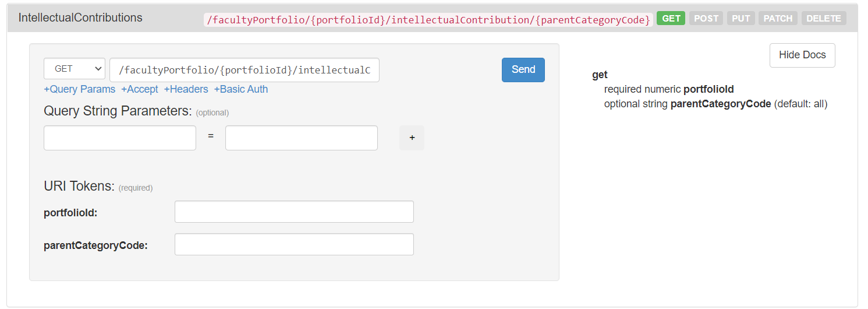The height and width of the screenshot is (309, 868).
Task: Switch to the PUT method badge
Action: click(x=741, y=19)
